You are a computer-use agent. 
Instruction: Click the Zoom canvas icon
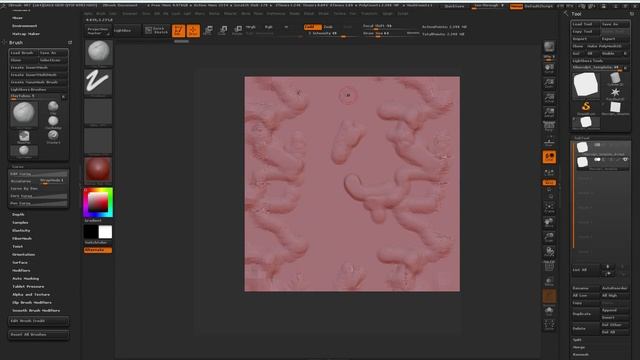coord(549,84)
